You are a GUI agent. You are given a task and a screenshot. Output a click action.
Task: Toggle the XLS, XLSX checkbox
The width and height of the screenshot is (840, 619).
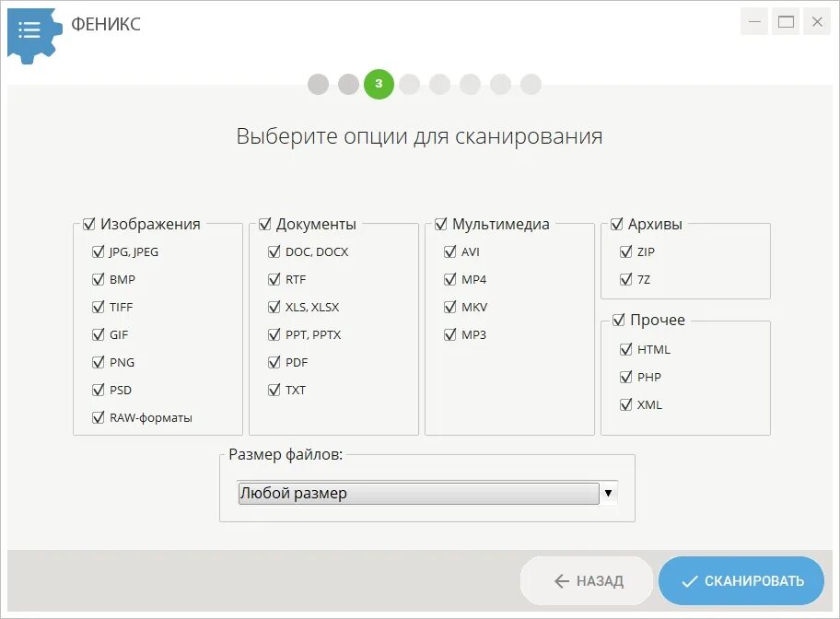[274, 307]
